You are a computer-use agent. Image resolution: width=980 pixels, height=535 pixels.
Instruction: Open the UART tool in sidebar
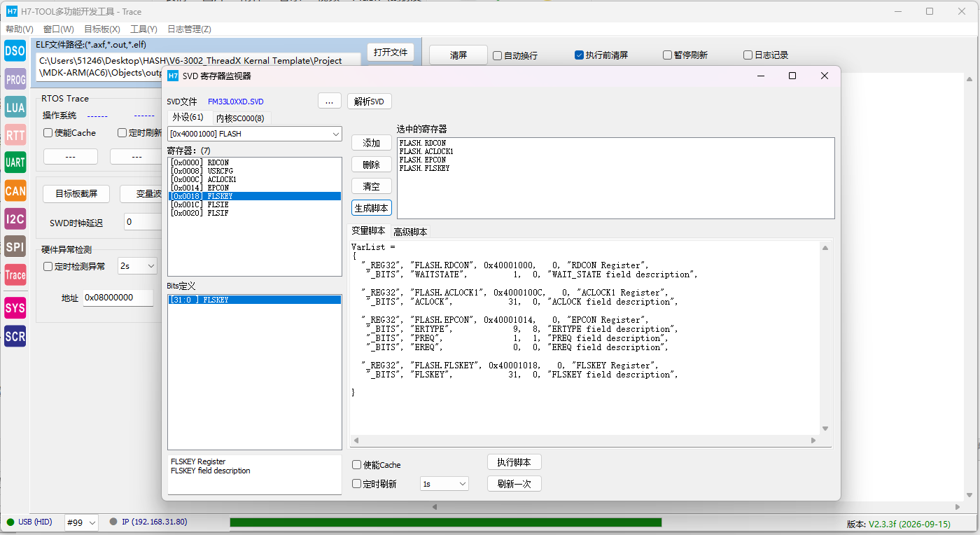[15, 162]
